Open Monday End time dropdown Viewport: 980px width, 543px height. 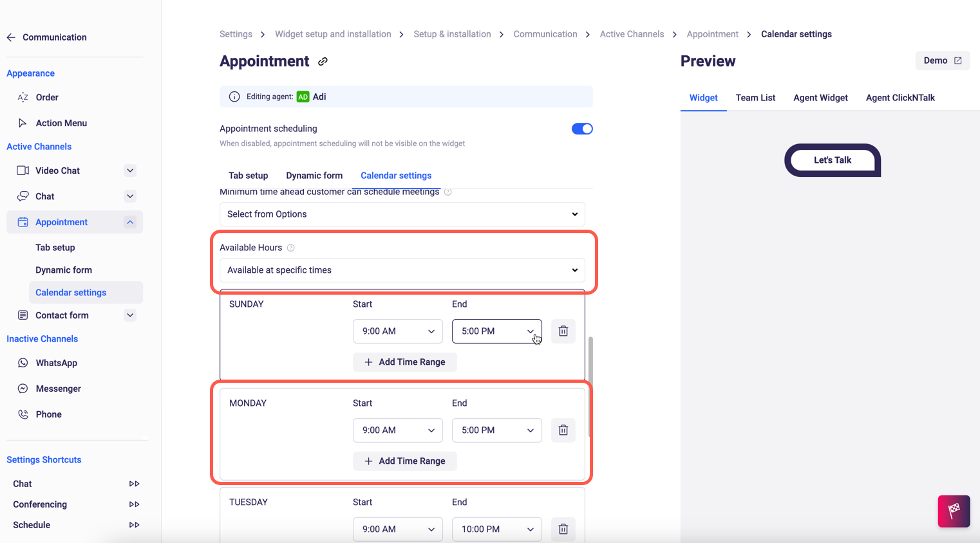497,430
